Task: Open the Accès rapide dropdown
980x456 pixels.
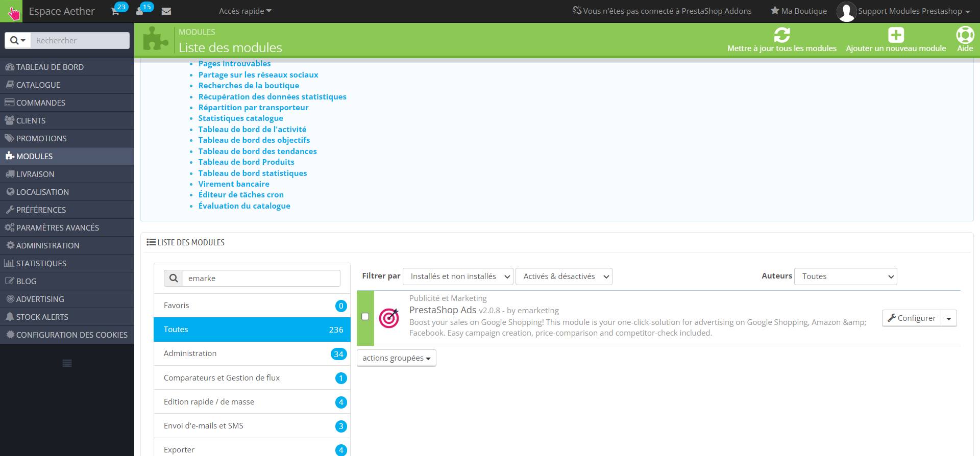Action: coord(245,11)
